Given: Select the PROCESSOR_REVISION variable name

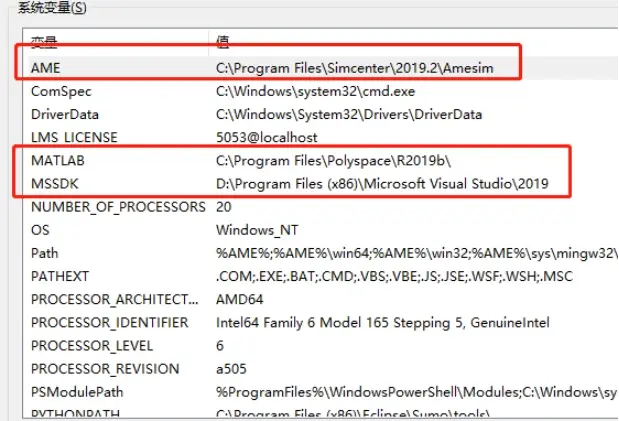Looking at the screenshot, I should click(x=105, y=369).
